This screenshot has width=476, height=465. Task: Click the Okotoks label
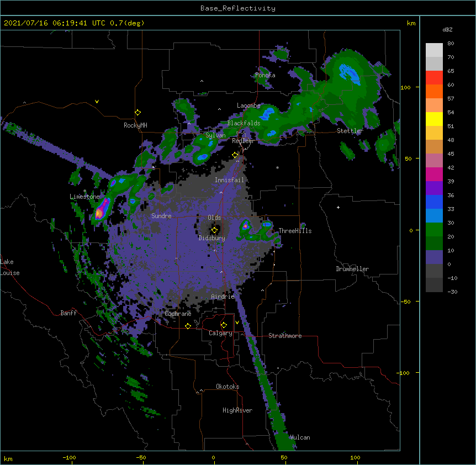[228, 387]
